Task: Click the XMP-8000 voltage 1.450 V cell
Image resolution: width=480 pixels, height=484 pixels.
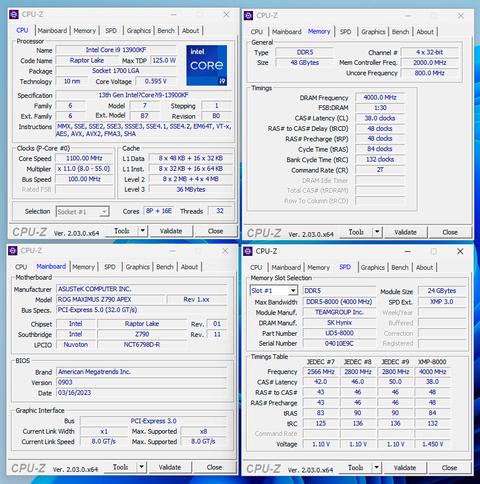Action: click(x=432, y=444)
